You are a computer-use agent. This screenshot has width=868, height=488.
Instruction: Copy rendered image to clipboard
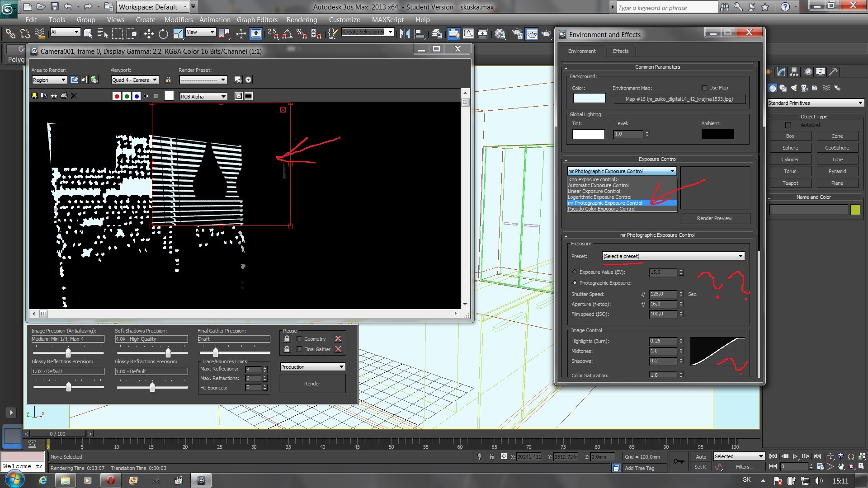click(x=44, y=96)
